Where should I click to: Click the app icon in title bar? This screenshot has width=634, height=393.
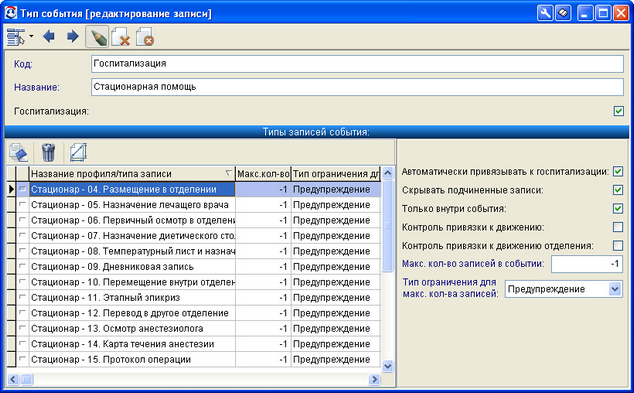[x=11, y=13]
